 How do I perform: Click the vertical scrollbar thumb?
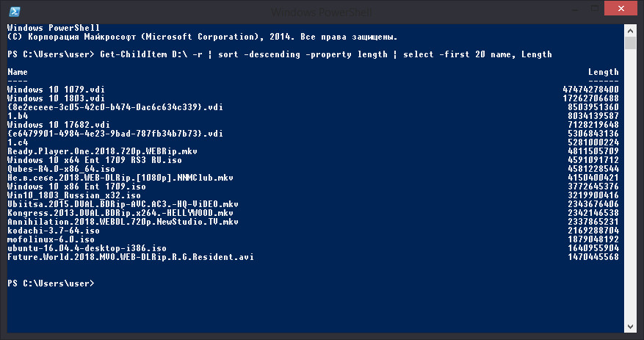(630, 43)
